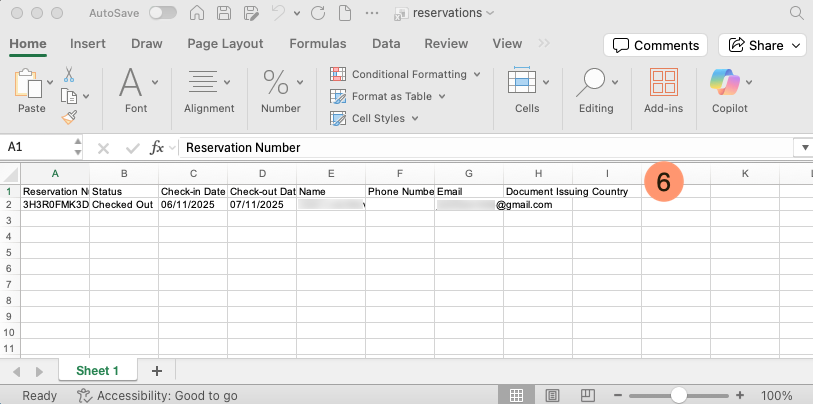
Task: Click the Share button
Action: [x=762, y=45]
